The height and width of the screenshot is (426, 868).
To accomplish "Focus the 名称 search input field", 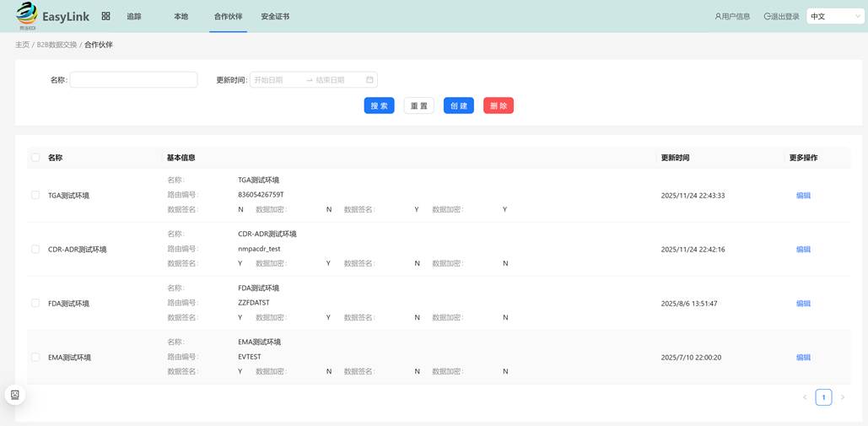I will point(133,80).
